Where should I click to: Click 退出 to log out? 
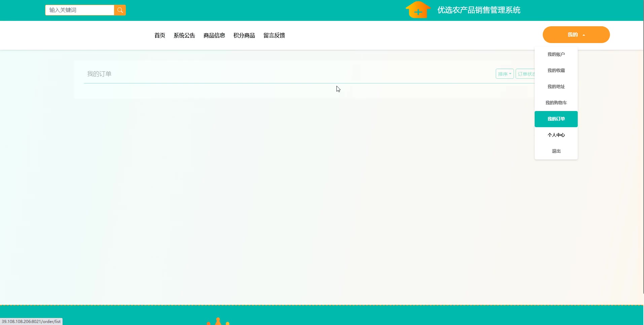pos(556,151)
